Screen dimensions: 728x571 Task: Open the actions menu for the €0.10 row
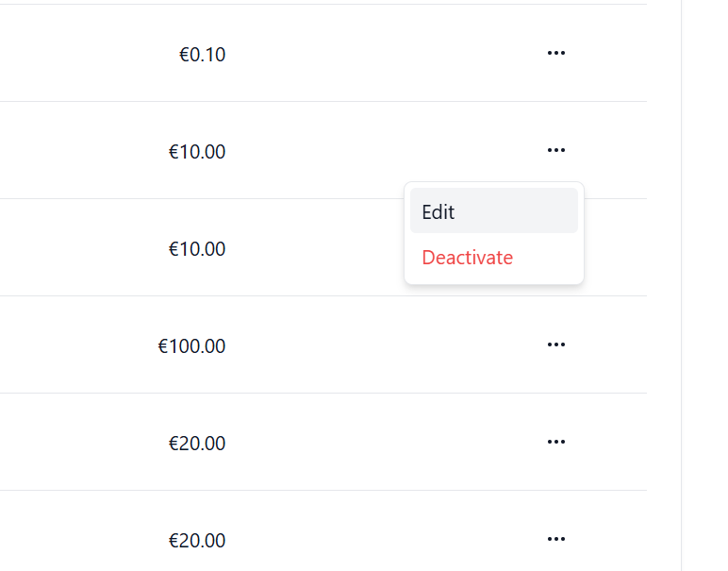point(556,54)
